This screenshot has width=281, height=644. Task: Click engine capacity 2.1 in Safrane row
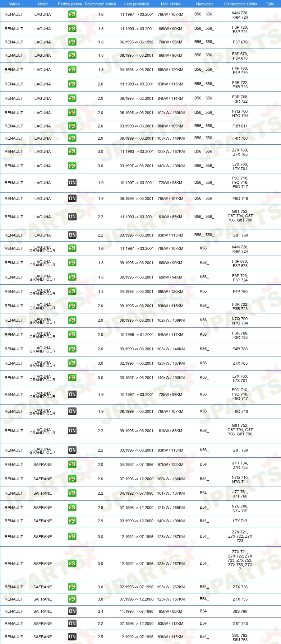[x=101, y=611]
